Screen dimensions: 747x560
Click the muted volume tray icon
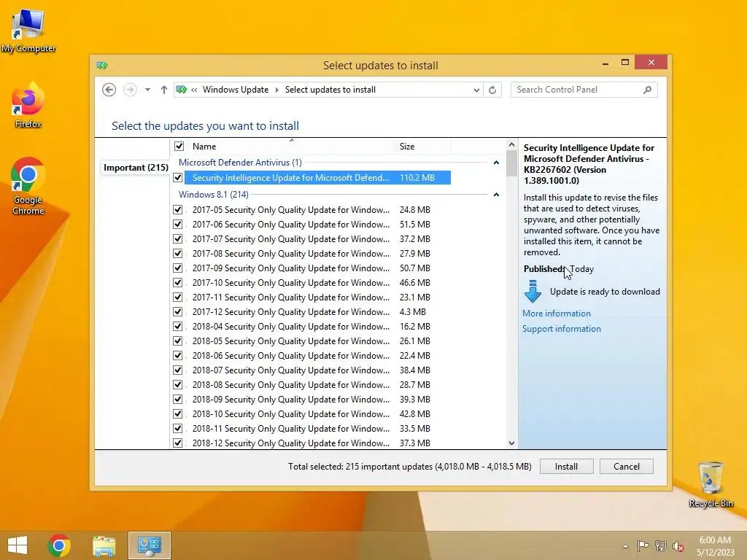pyautogui.click(x=678, y=546)
